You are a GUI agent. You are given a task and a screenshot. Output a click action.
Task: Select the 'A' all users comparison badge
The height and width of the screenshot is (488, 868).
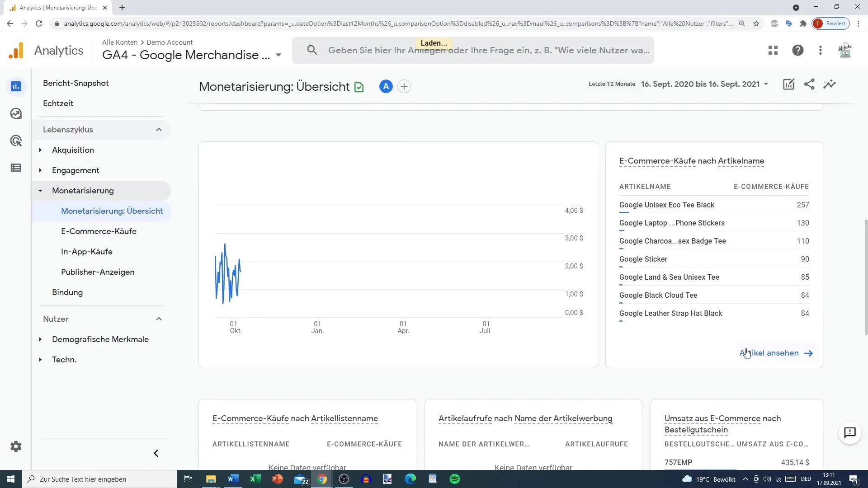386,86
